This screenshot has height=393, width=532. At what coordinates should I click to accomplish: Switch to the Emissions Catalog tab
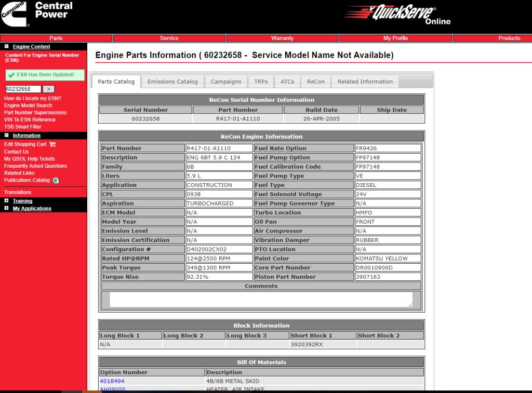click(172, 82)
